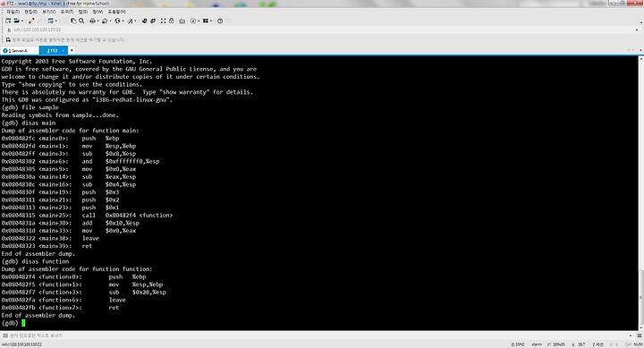Open the tab list arrow at the tab bar end
This screenshot has width=644, height=348.
coord(641,50)
